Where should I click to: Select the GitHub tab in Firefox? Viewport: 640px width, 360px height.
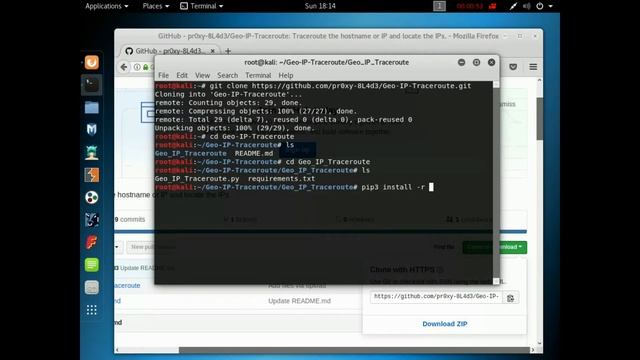[x=169, y=51]
